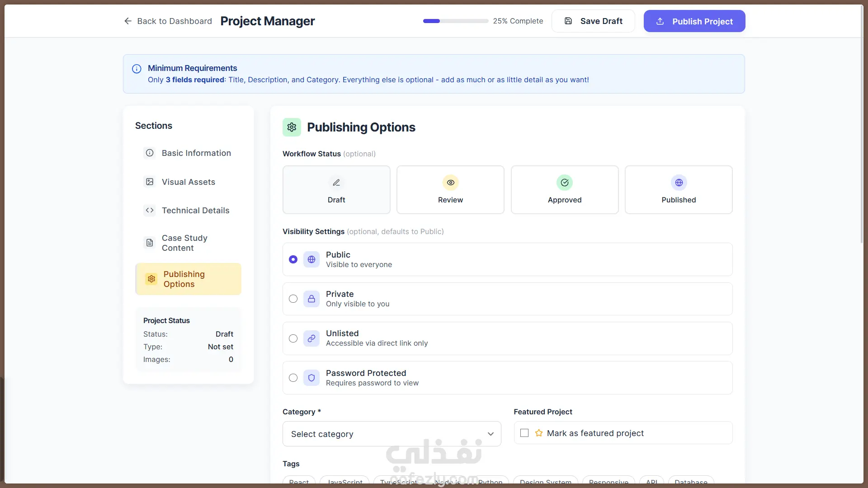
Task: Click the category dropdown chevron arrow
Action: coord(491,434)
